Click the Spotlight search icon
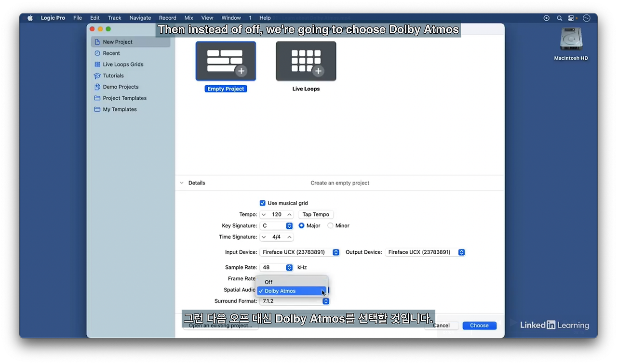Viewport: 617px width, 364px height. coord(560,18)
